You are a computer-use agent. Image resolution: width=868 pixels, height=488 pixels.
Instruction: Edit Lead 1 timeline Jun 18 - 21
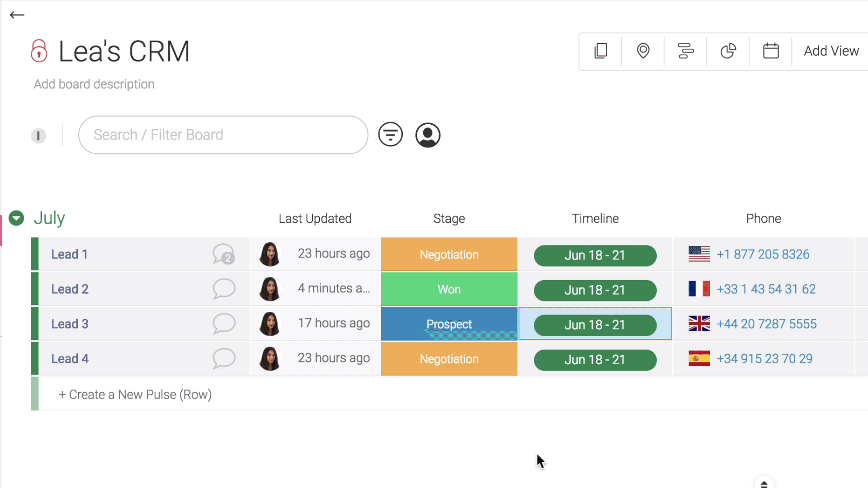[595, 255]
